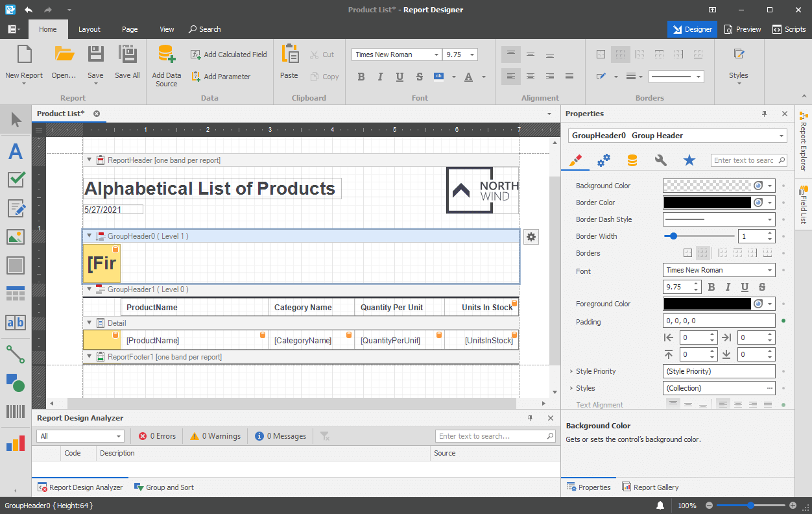Click Add Calculated Field
Image resolution: width=812 pixels, height=514 pixels.
pyautogui.click(x=228, y=54)
